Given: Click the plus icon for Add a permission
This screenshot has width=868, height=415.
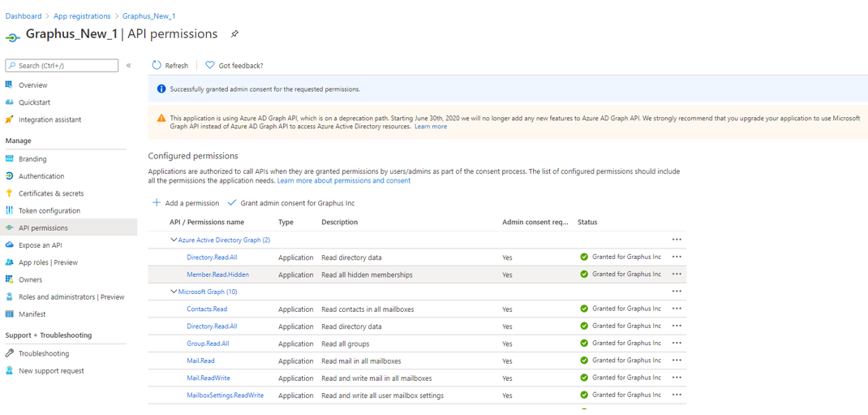Looking at the screenshot, I should (157, 203).
